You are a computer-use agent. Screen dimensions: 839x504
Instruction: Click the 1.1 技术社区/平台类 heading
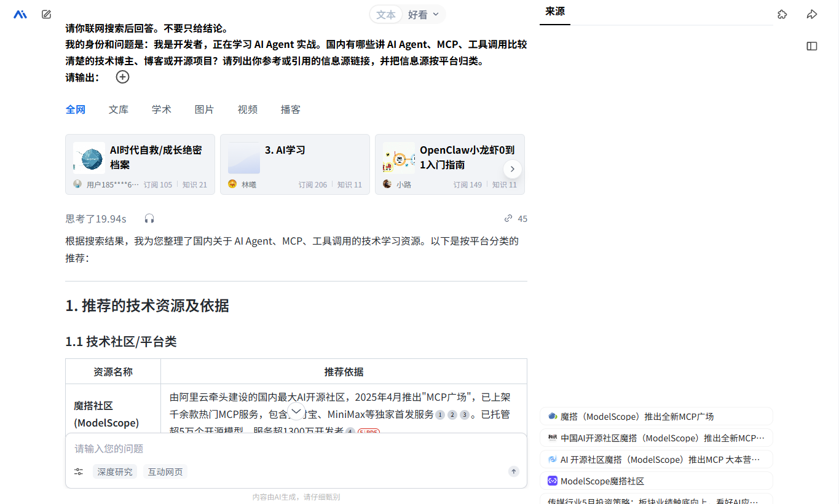tap(121, 342)
